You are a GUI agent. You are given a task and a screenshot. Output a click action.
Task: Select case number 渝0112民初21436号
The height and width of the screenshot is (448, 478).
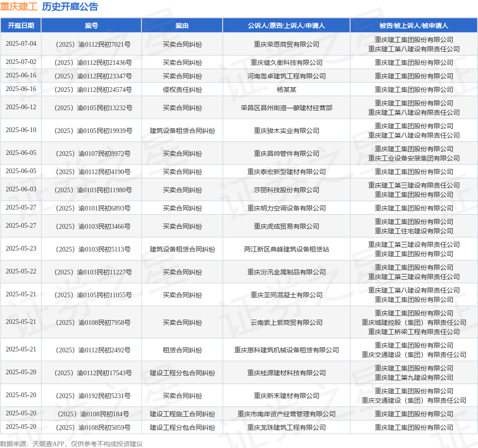point(93,63)
